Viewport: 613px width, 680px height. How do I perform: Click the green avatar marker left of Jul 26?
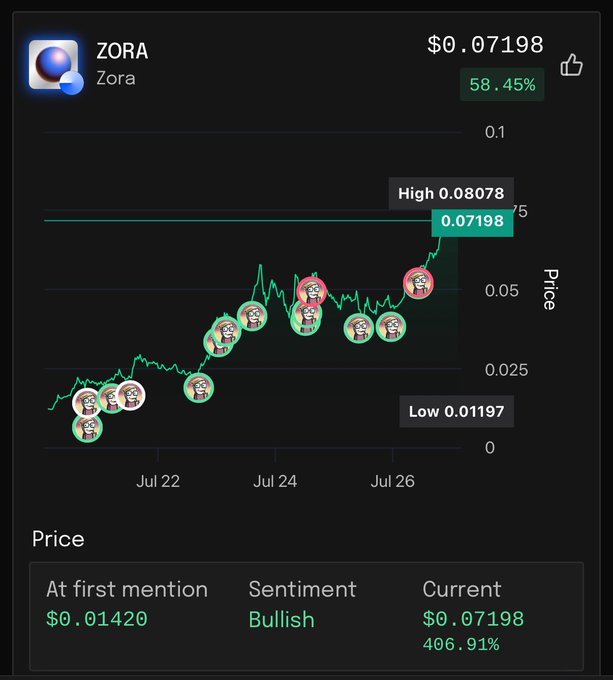point(359,328)
